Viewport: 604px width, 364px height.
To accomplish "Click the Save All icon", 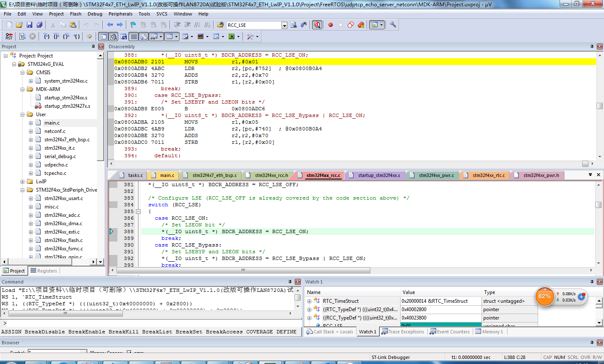I will [39, 25].
